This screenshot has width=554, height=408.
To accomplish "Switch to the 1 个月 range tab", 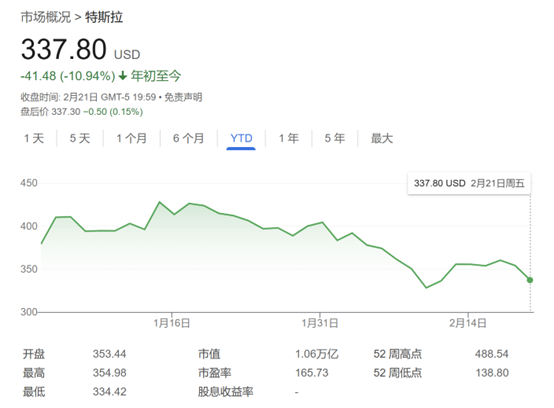I will click(132, 138).
